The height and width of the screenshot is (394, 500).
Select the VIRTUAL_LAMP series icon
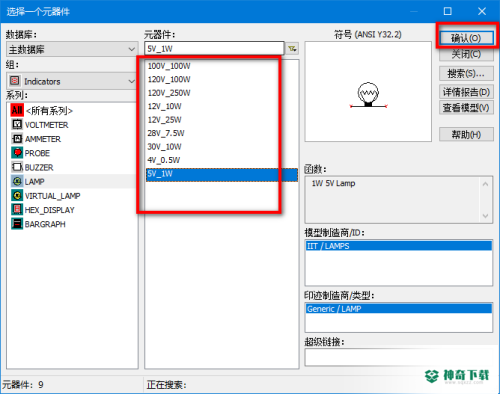point(17,195)
